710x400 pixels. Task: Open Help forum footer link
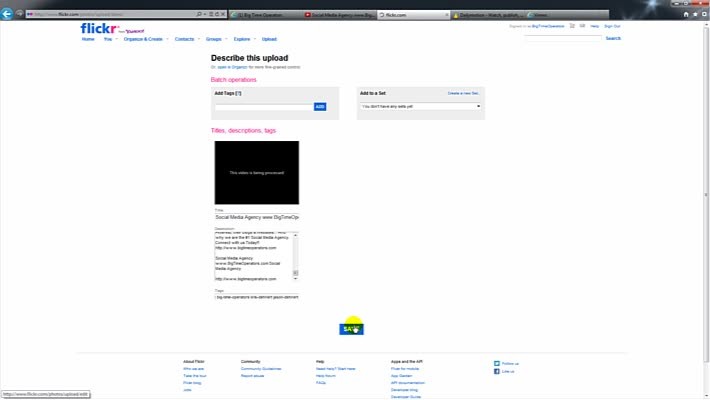326,376
